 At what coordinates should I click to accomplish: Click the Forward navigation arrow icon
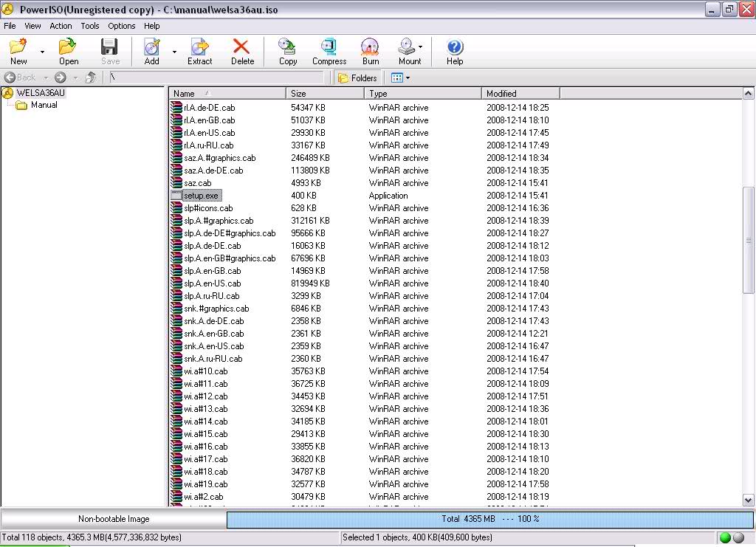(x=61, y=78)
